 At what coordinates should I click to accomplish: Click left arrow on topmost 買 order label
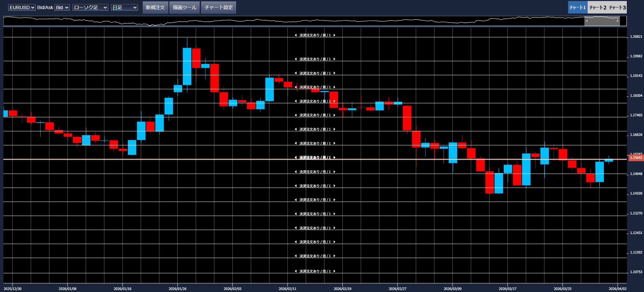tap(296, 35)
